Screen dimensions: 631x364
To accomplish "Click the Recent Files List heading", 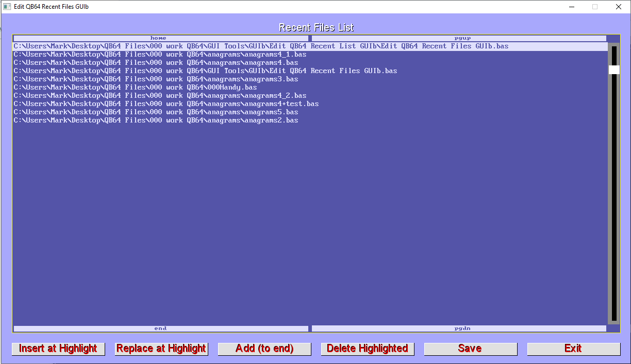I will point(316,27).
